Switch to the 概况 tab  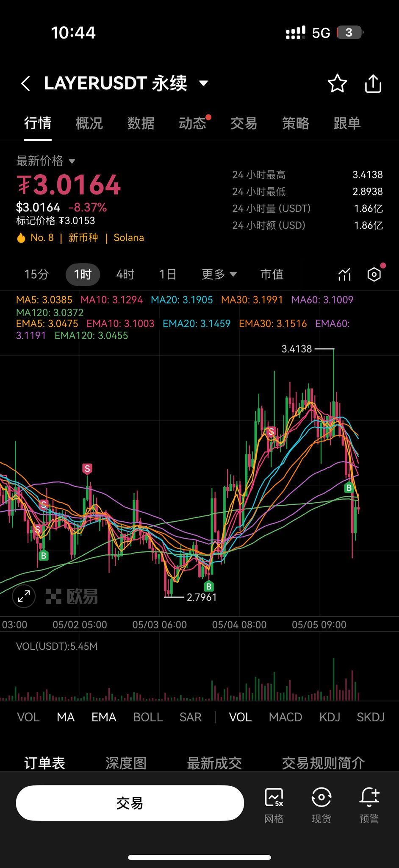[x=89, y=123]
